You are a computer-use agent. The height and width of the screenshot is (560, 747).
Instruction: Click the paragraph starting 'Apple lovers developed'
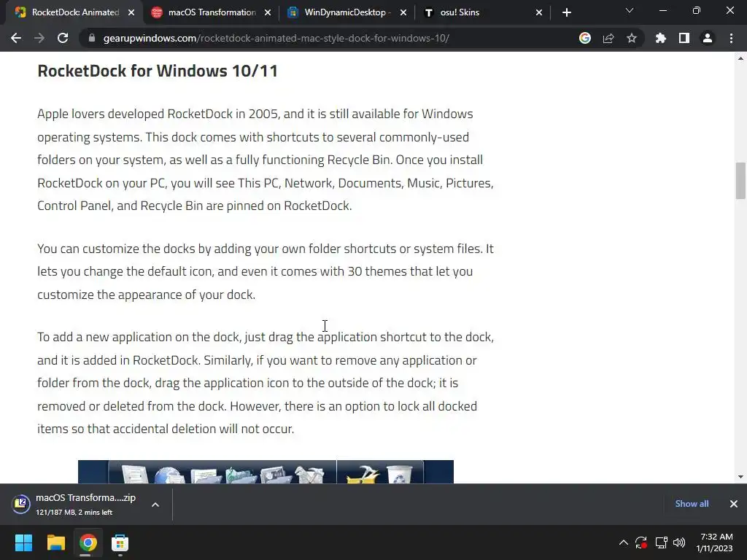coord(266,160)
